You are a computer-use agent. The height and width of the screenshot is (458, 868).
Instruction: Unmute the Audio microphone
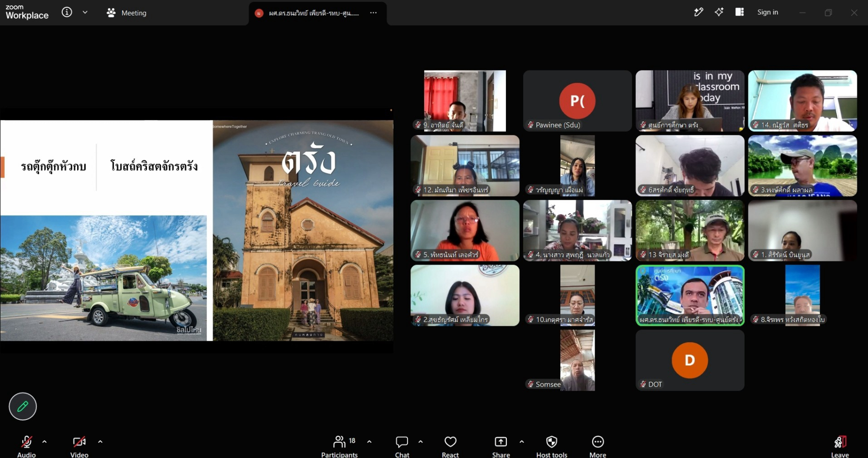[27, 446]
